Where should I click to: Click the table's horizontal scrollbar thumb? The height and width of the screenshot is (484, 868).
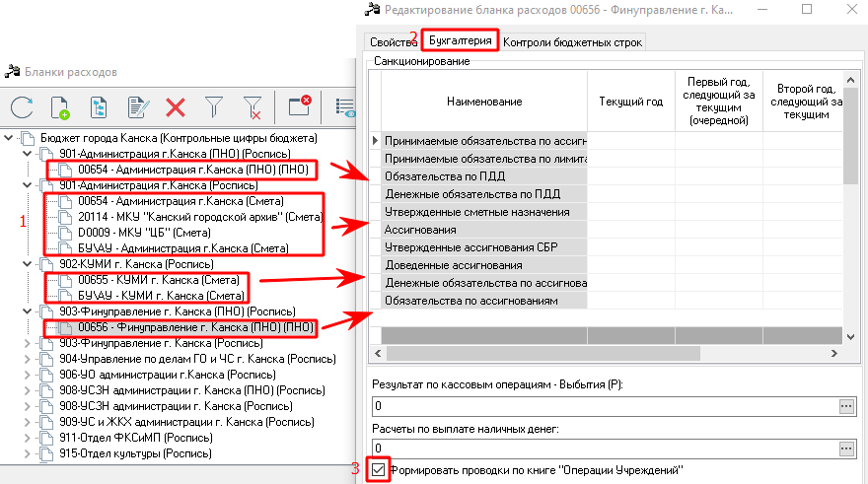(x=543, y=353)
